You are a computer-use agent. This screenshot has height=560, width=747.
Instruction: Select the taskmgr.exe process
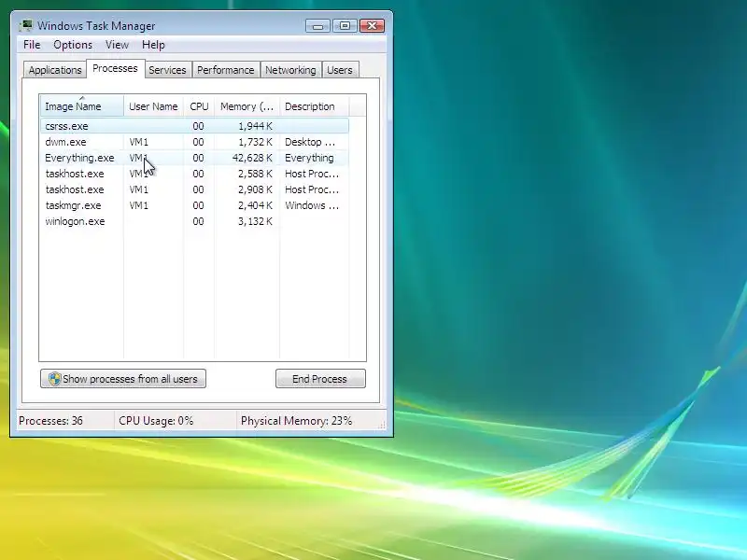coord(194,205)
